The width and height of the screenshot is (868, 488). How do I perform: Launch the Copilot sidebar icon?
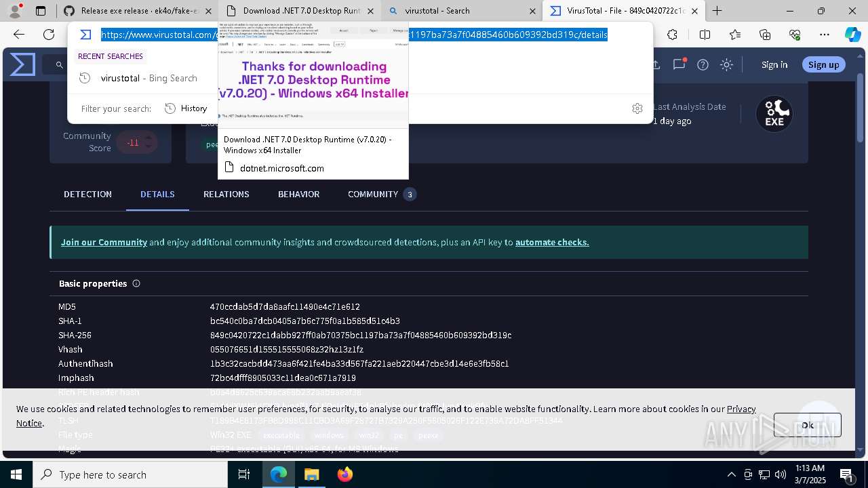pyautogui.click(x=852, y=35)
